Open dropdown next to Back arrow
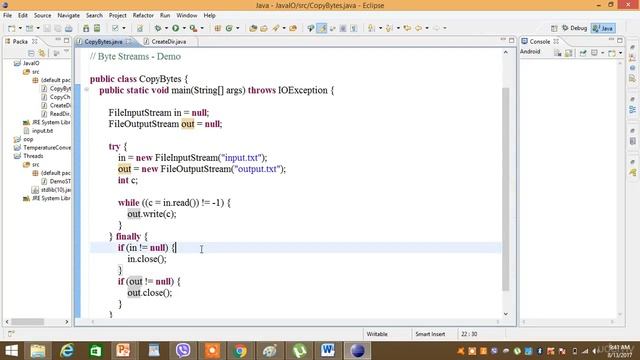The image size is (640, 360). click(427, 28)
